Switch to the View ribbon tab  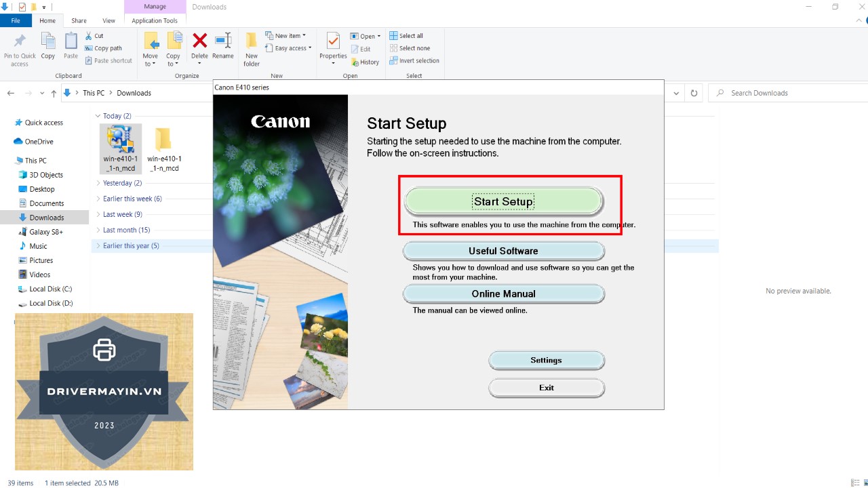point(108,21)
